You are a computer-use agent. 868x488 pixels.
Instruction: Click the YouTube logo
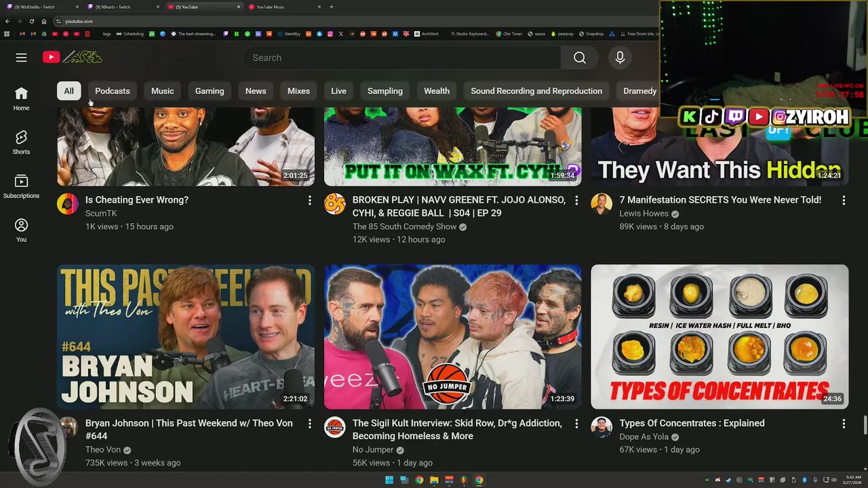pos(73,58)
